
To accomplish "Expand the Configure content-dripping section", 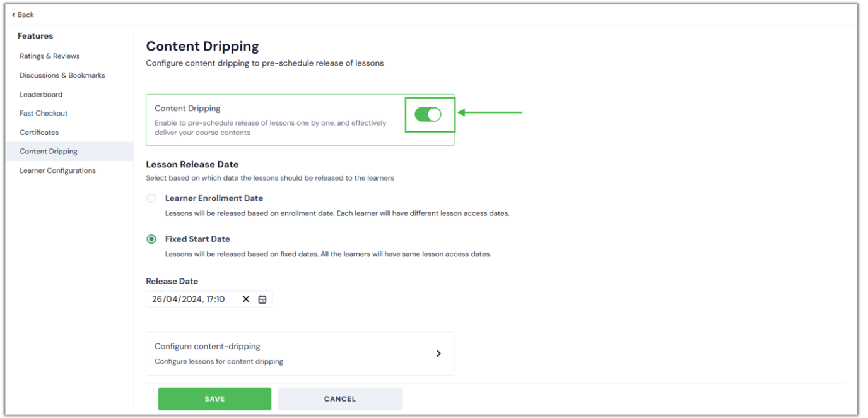I will (x=300, y=353).
